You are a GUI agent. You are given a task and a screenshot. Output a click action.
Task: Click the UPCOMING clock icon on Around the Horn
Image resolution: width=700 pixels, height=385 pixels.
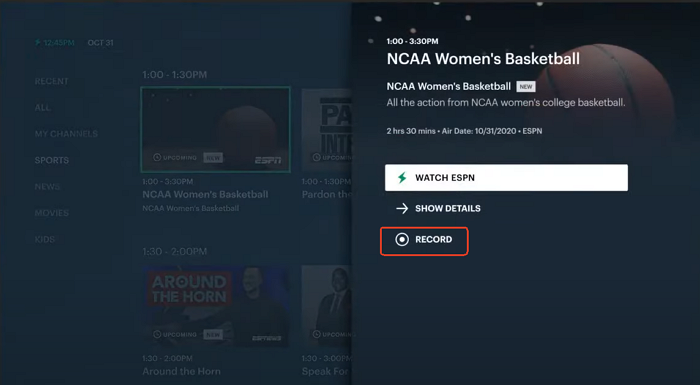157,335
